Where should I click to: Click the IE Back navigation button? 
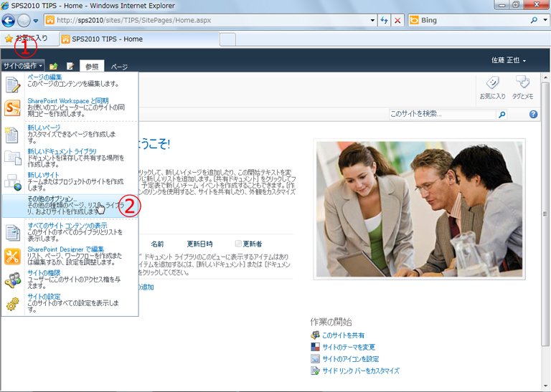(8, 20)
